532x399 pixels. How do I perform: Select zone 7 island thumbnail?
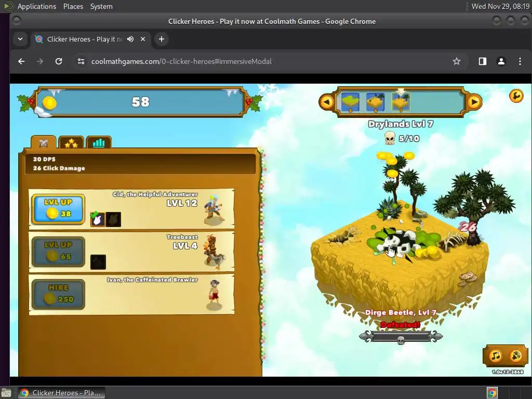click(401, 102)
